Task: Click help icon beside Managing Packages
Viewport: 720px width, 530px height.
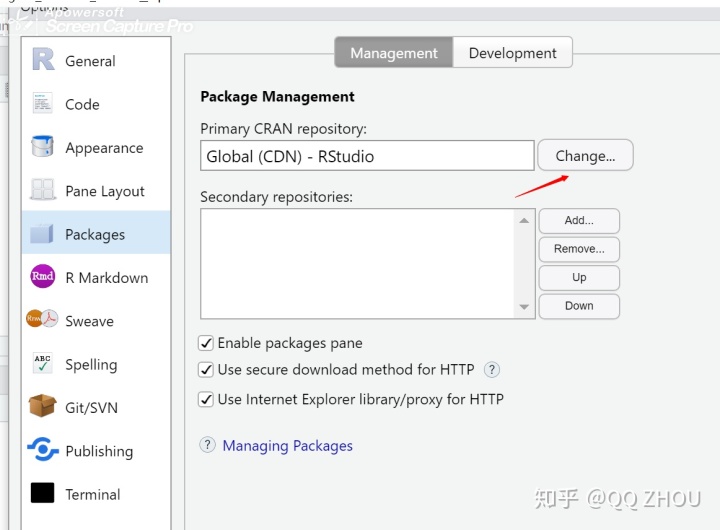Action: (208, 445)
